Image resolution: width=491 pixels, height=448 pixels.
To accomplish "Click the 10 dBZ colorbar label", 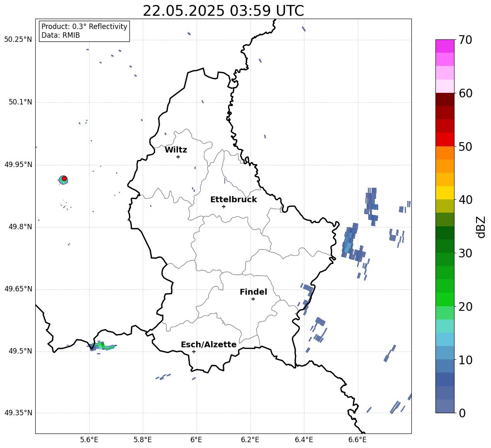I will coord(465,360).
